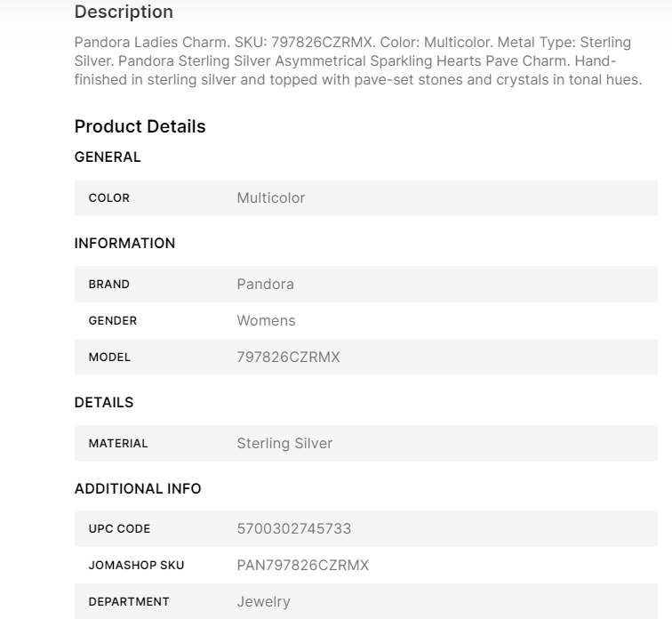Click the Pandora brand value
This screenshot has height=619, width=672.
[265, 285]
